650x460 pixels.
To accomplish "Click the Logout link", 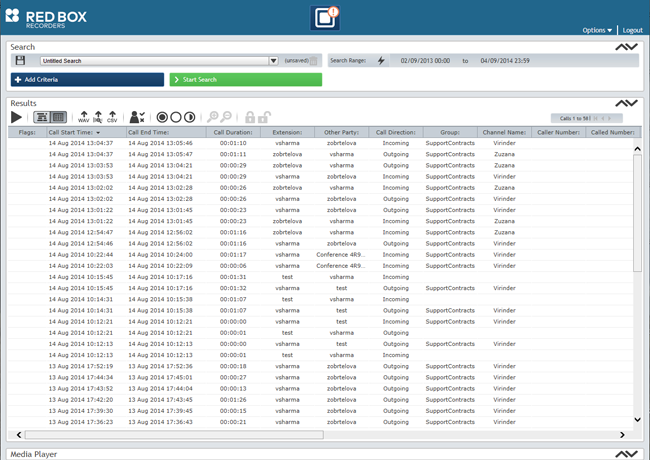I will [x=633, y=30].
